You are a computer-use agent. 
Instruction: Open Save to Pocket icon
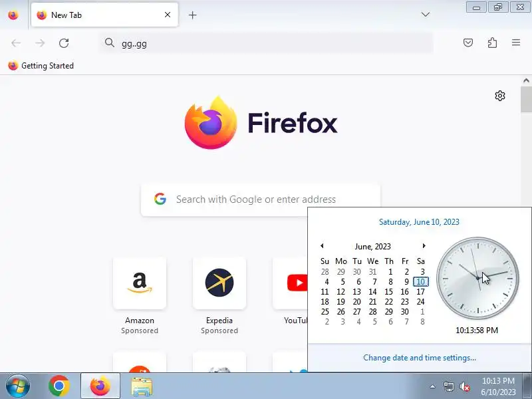coord(468,43)
